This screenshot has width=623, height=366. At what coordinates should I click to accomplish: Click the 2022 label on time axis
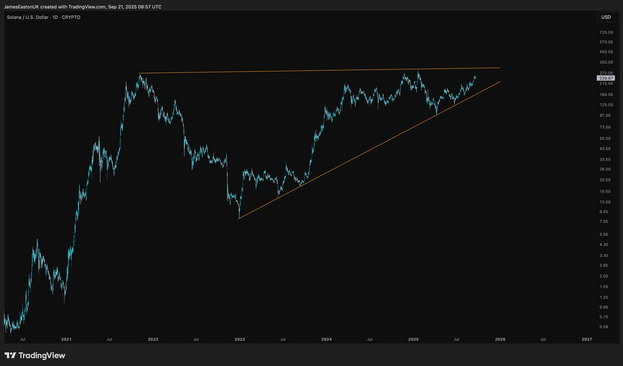pos(153,339)
